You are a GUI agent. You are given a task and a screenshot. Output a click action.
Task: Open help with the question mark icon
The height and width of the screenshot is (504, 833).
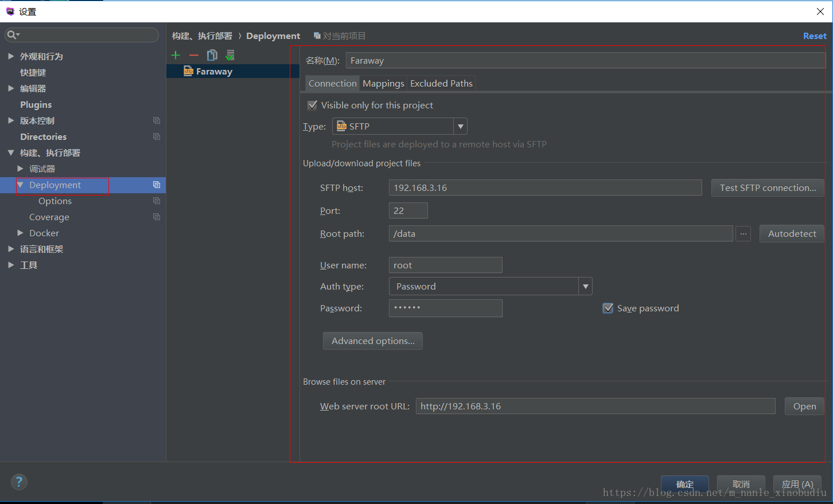click(x=19, y=482)
